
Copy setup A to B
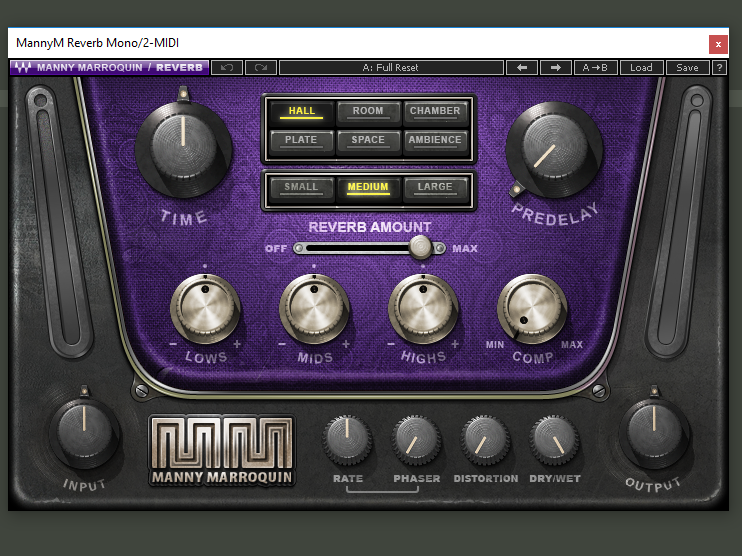pyautogui.click(x=595, y=68)
